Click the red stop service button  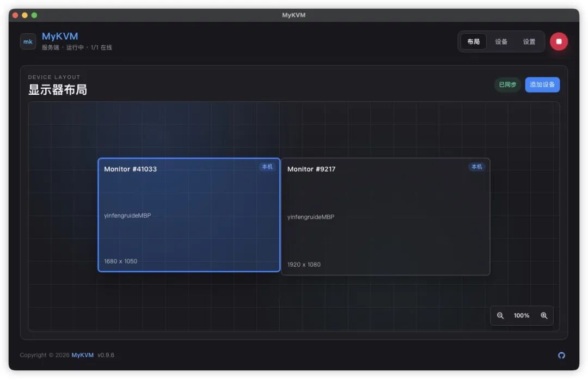[x=559, y=41]
